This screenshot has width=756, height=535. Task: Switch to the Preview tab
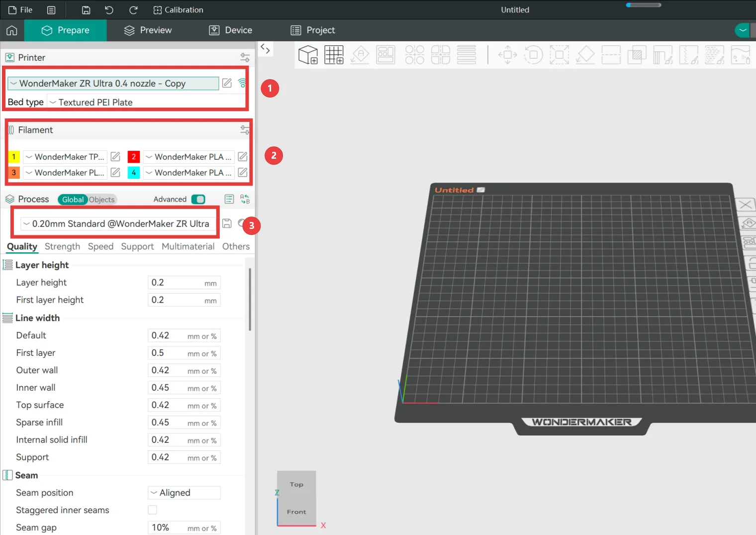click(x=148, y=30)
